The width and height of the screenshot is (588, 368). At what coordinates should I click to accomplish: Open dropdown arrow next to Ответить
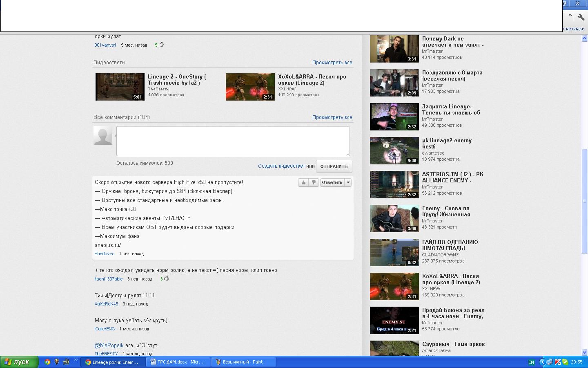[x=348, y=183]
